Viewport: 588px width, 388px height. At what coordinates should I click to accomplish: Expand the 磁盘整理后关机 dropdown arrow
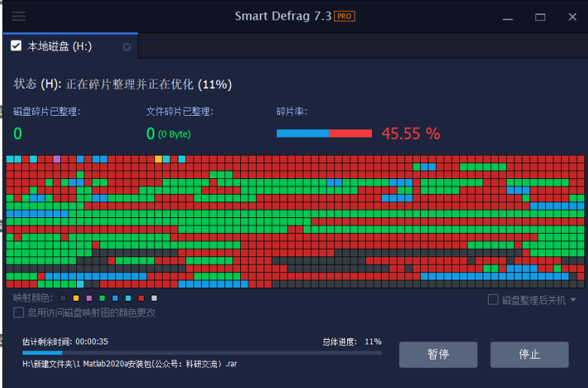574,299
